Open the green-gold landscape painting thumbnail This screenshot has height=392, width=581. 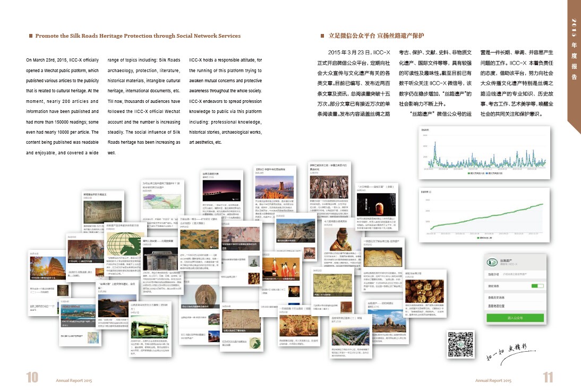tap(199, 239)
